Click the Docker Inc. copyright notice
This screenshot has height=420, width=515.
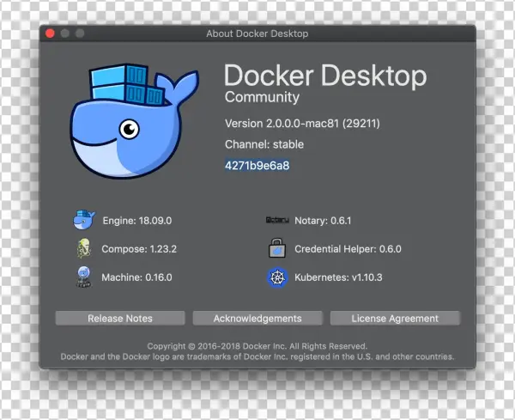[x=257, y=346]
